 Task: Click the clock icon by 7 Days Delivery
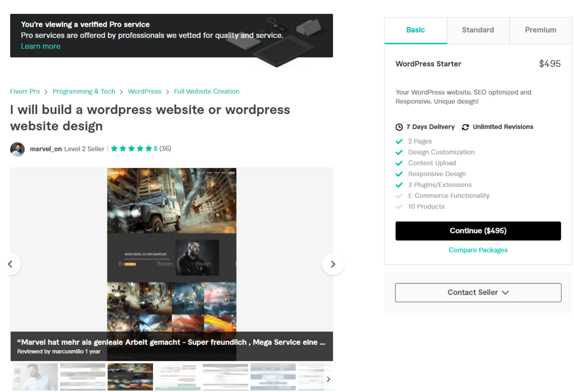point(399,127)
